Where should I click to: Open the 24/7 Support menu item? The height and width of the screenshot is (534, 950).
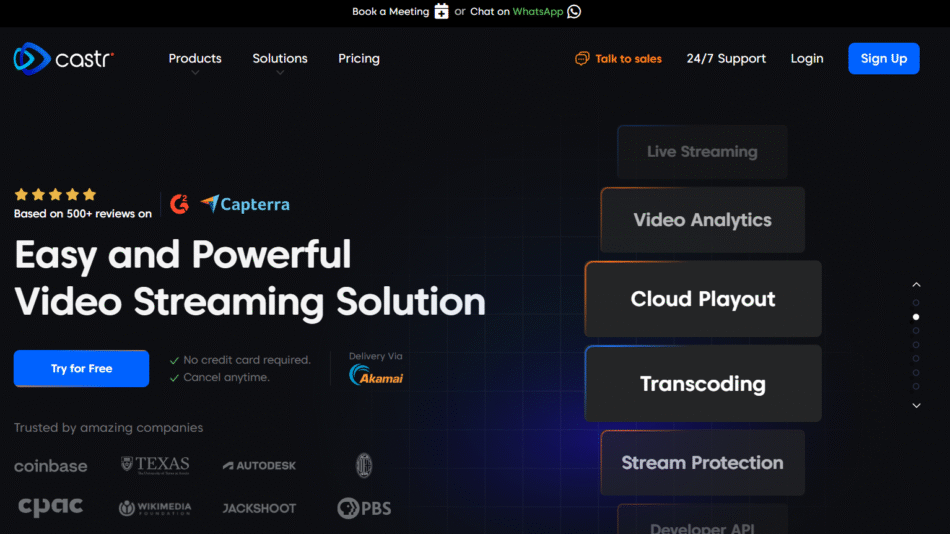726,59
